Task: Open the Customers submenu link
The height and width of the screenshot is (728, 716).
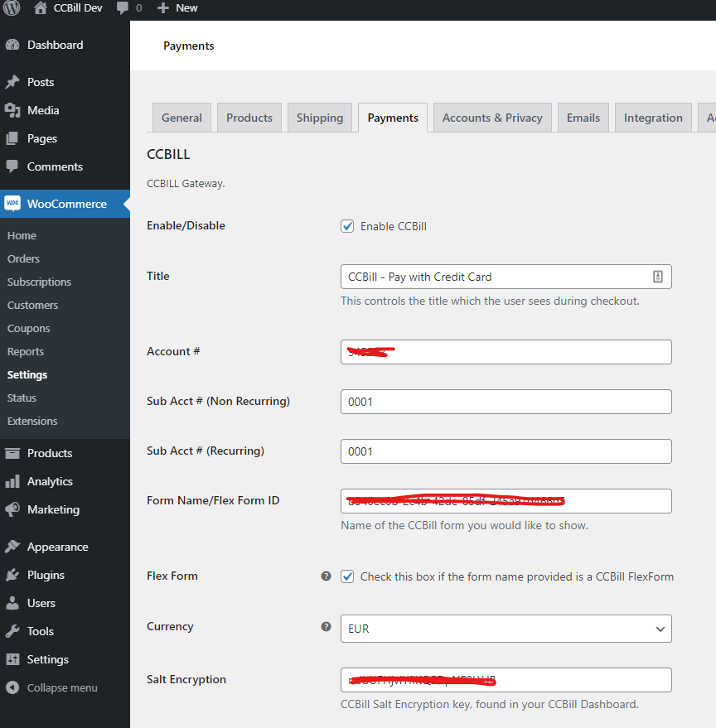Action: pyautogui.click(x=32, y=306)
